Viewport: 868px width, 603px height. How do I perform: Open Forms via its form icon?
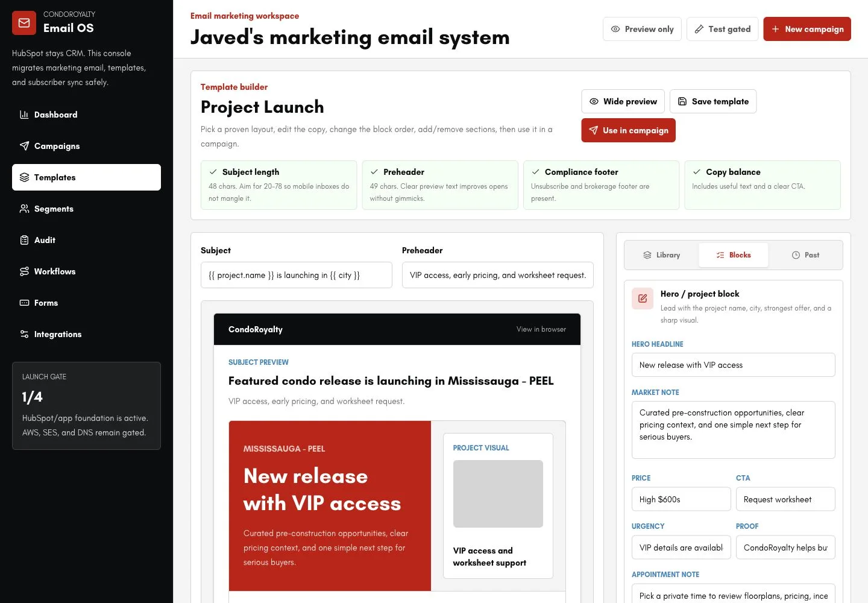pyautogui.click(x=24, y=303)
